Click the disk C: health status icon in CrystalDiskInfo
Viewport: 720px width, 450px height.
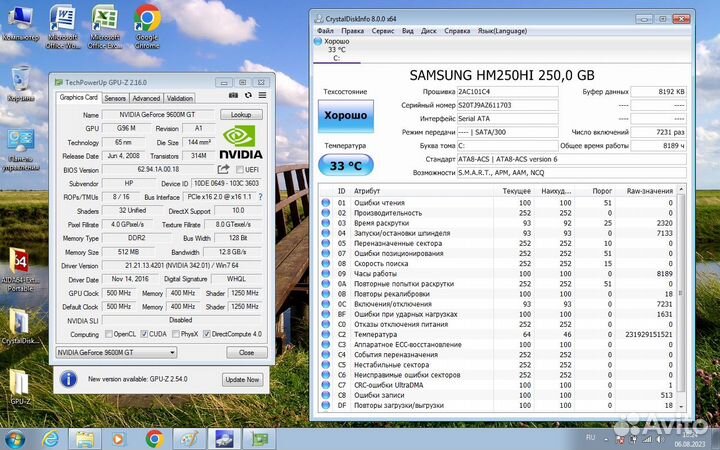tap(318, 41)
